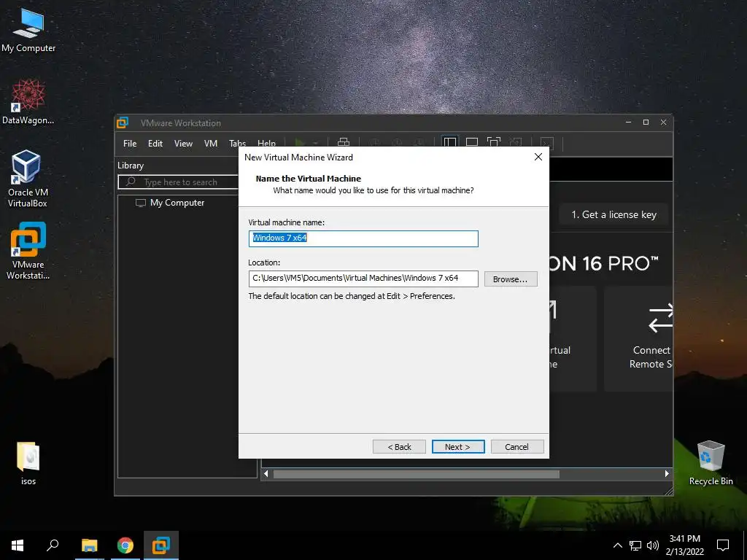Click the manage snapshots toolbar icon
The width and height of the screenshot is (747, 560).
(419, 142)
